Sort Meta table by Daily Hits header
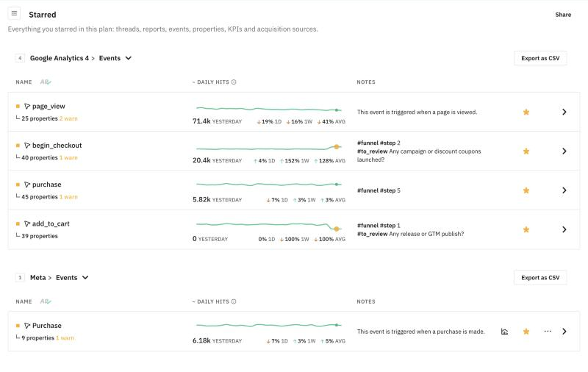 pyautogui.click(x=212, y=301)
